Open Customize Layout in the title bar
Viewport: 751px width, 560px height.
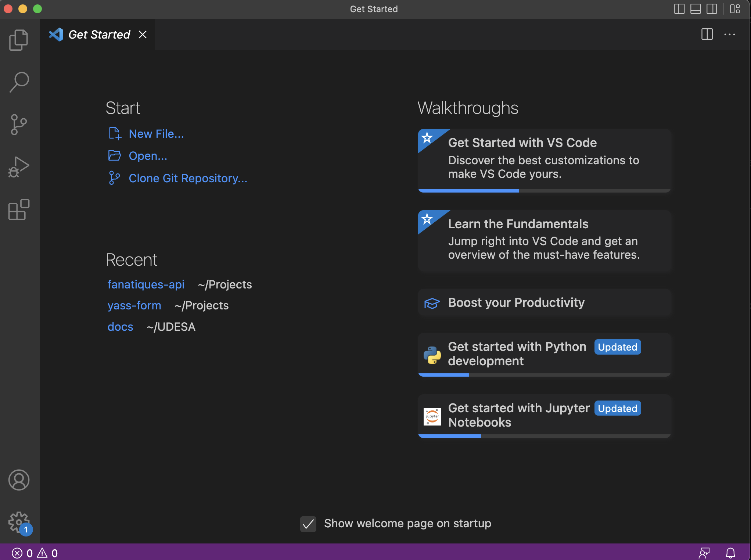[x=735, y=9]
